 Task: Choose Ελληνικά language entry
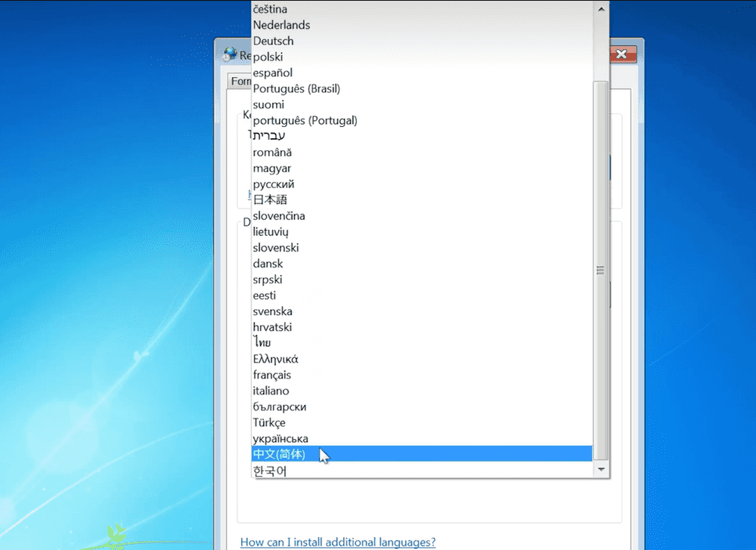coord(276,359)
